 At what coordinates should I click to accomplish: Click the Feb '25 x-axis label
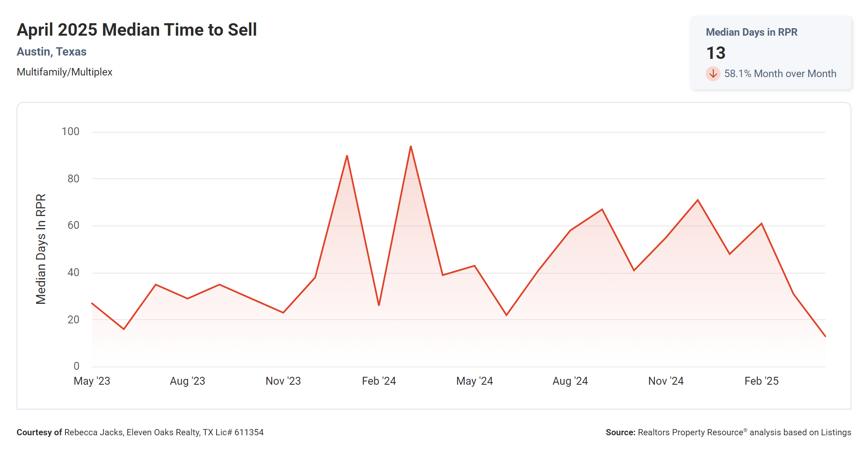point(762,381)
